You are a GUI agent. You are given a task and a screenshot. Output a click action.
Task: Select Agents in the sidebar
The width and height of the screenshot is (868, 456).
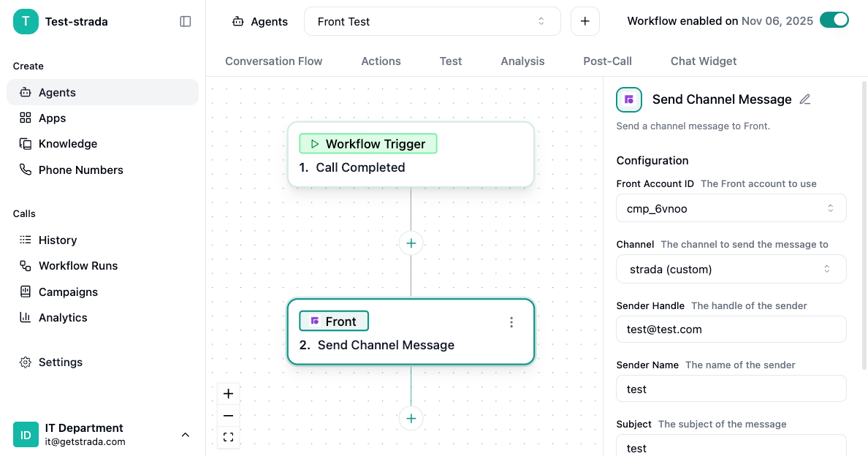pos(102,92)
